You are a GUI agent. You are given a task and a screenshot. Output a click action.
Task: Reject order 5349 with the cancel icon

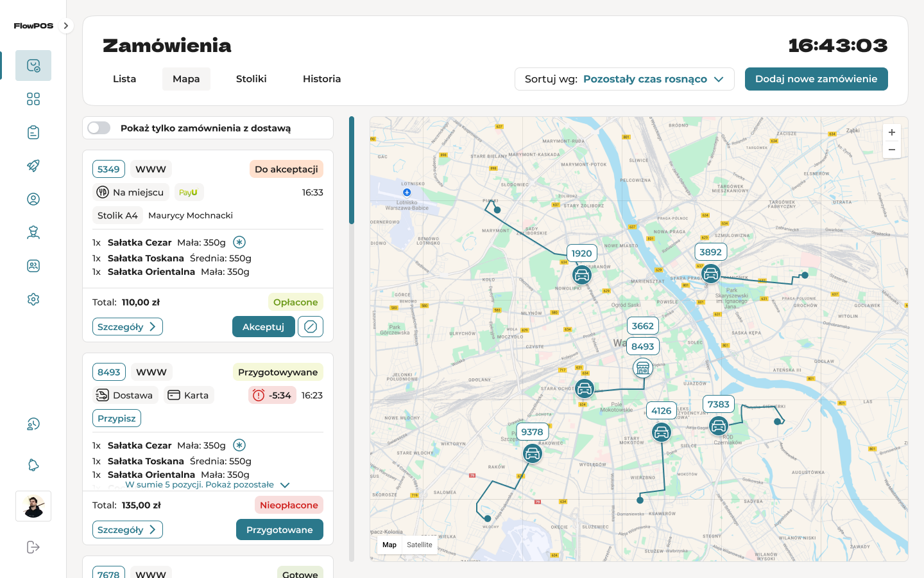[311, 327]
